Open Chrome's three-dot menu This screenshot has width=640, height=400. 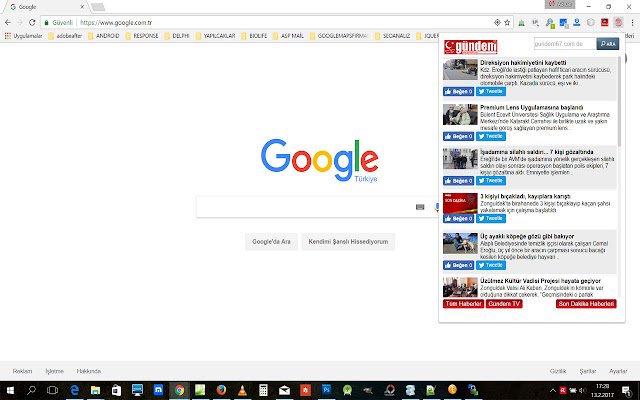point(632,22)
